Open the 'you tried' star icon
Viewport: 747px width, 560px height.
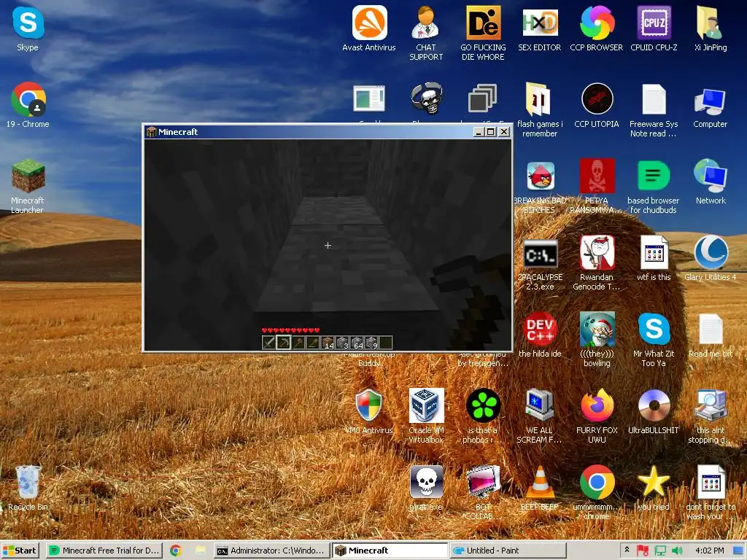point(654,489)
